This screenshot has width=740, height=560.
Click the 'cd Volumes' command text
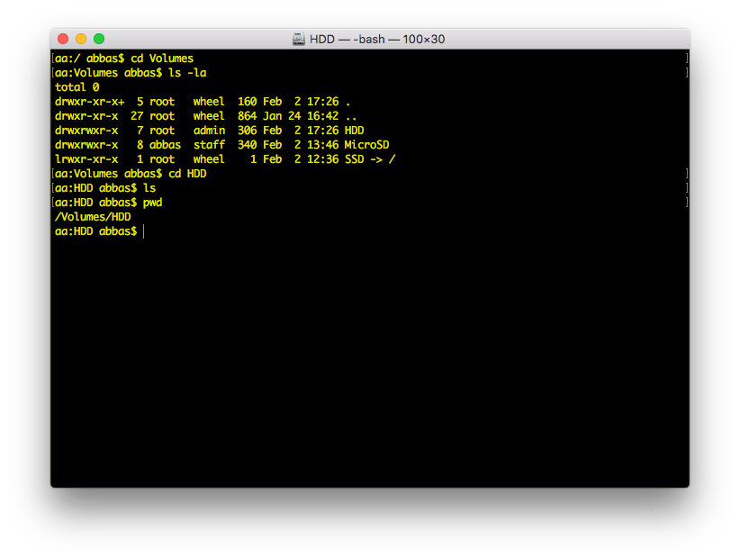coord(162,58)
